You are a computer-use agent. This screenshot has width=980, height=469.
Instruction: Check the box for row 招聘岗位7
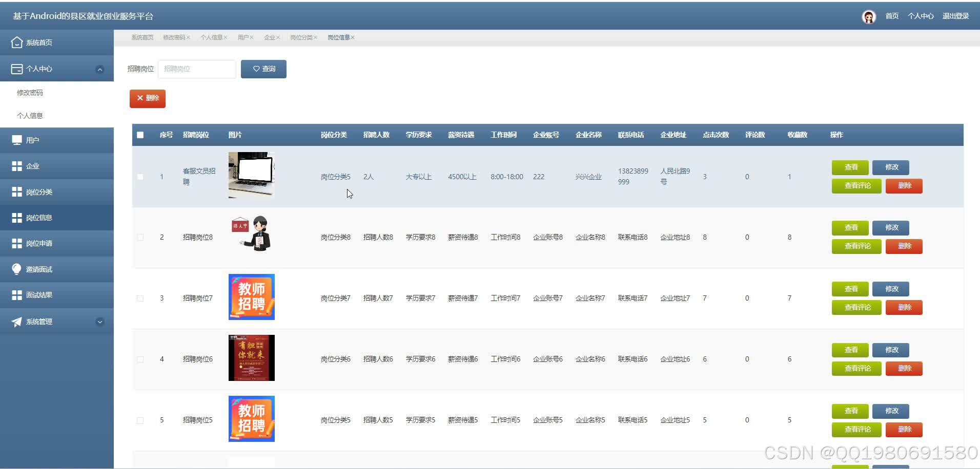click(140, 298)
